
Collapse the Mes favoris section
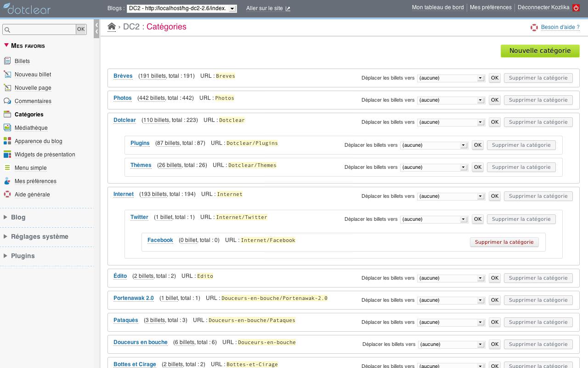6,46
